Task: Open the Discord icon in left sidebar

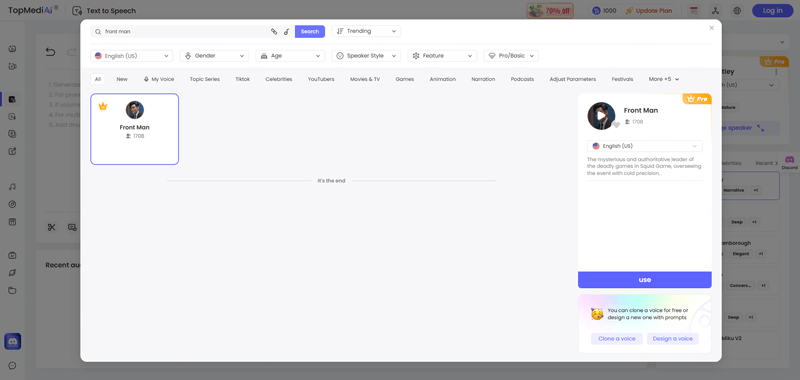Action: 12,341
